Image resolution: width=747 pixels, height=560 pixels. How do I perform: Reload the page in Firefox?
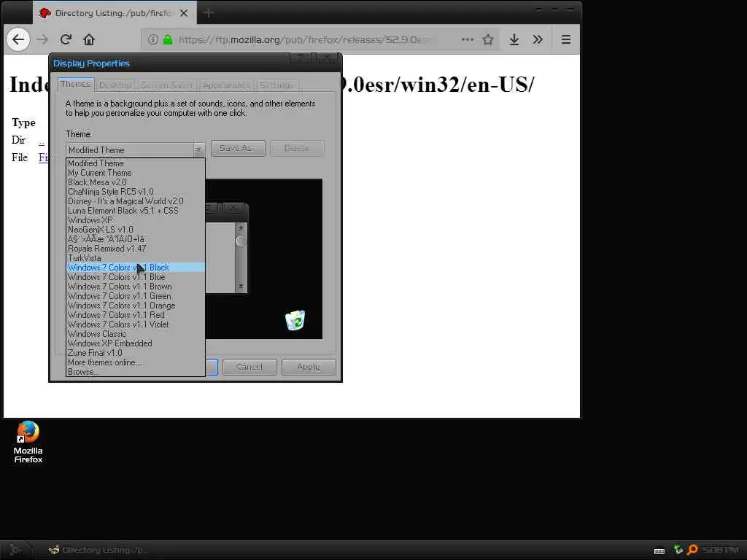pyautogui.click(x=66, y=39)
